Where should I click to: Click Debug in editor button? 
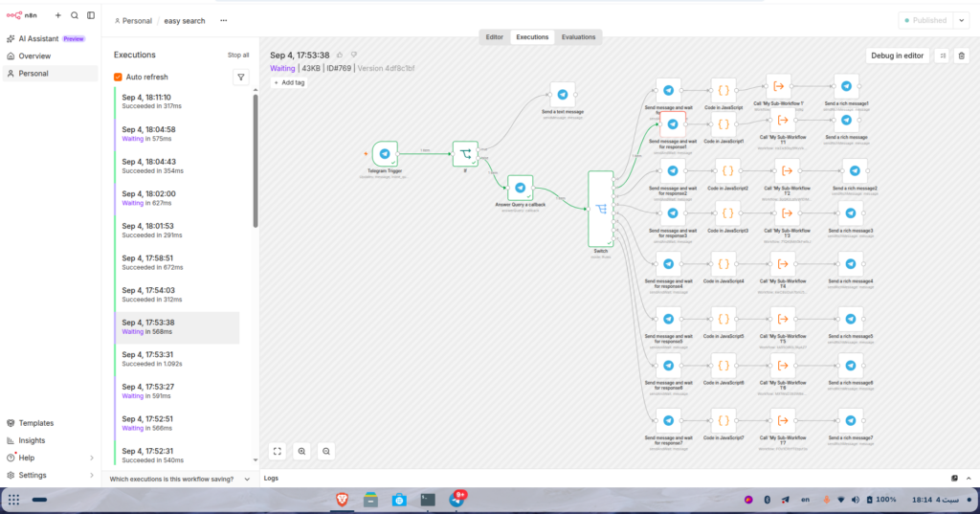coord(897,56)
